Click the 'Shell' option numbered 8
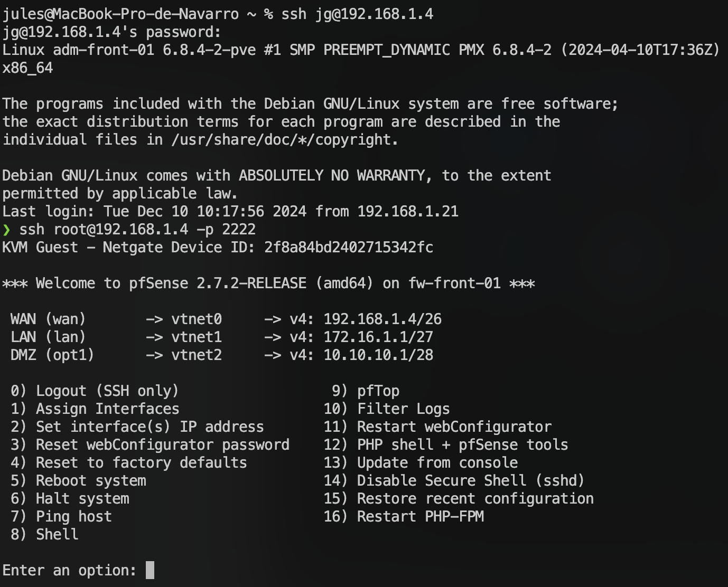Screen dimensions: 728x587 pos(57,535)
